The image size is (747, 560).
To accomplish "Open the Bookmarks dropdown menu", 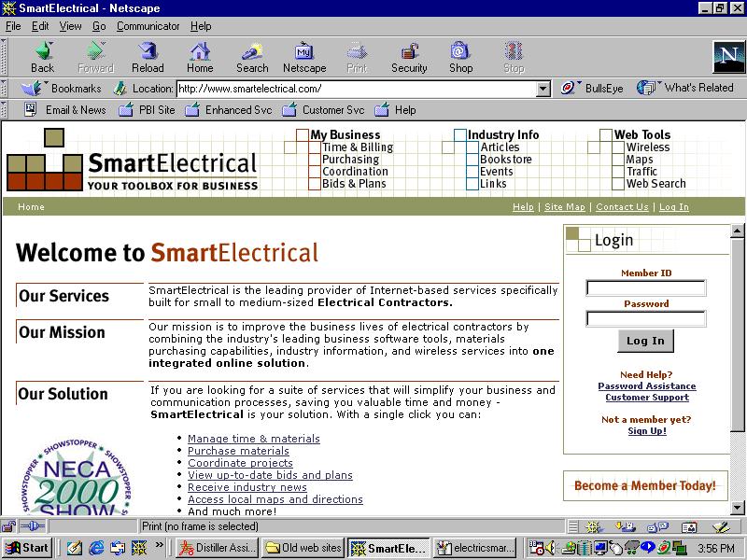I will pos(62,88).
